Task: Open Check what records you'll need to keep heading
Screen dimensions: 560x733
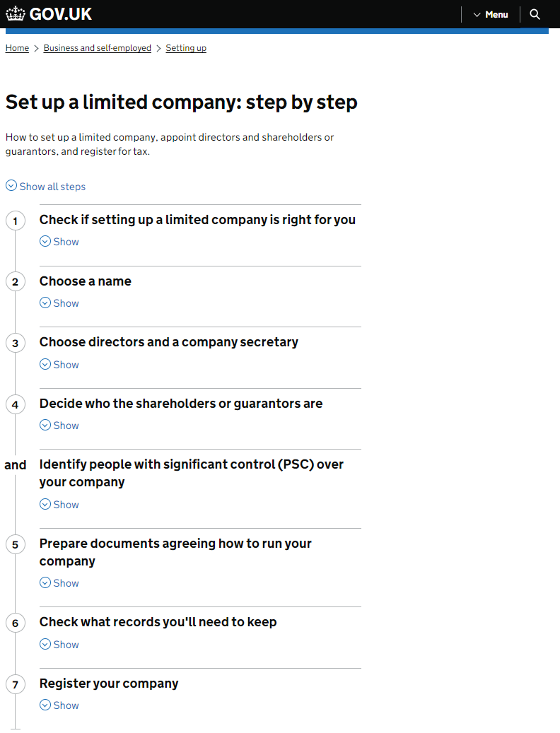Action: pyautogui.click(x=158, y=622)
